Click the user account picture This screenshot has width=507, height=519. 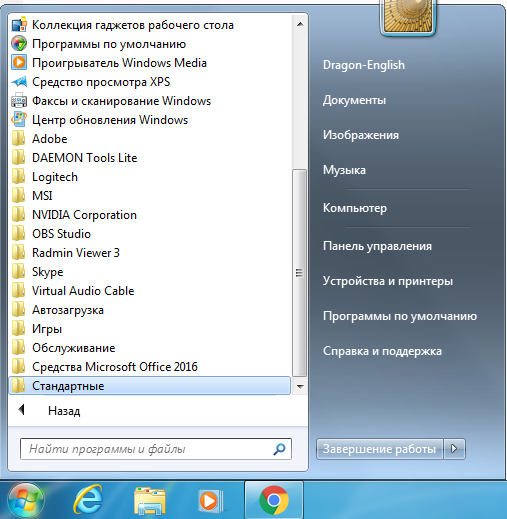[408, 17]
